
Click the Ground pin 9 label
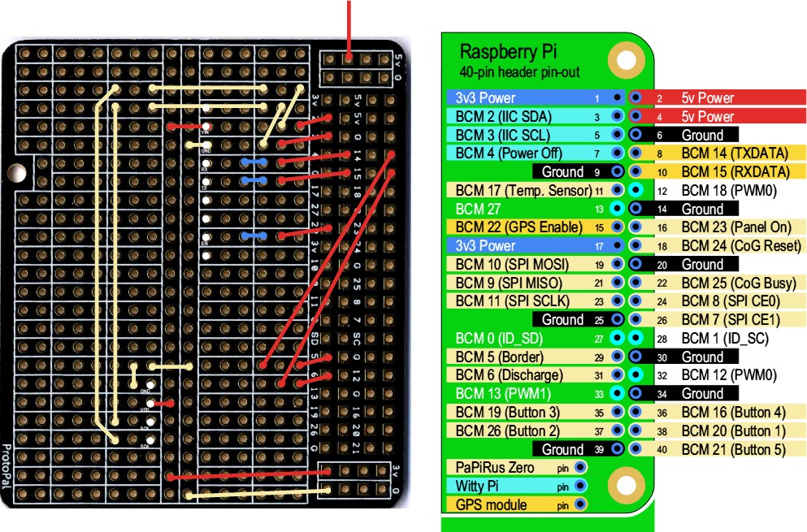click(x=562, y=172)
